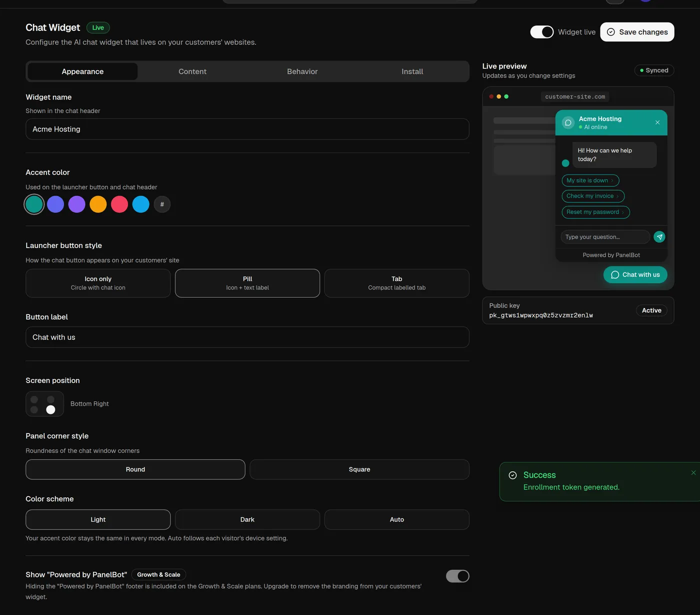This screenshot has width=700, height=615.
Task: Select the bottom-right screen position dot
Action: [x=50, y=410]
